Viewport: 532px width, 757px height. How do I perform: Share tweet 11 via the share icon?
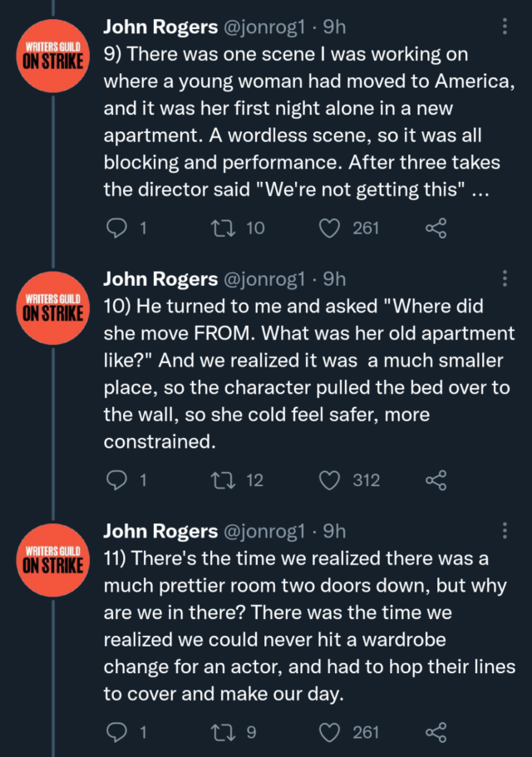[x=436, y=731]
